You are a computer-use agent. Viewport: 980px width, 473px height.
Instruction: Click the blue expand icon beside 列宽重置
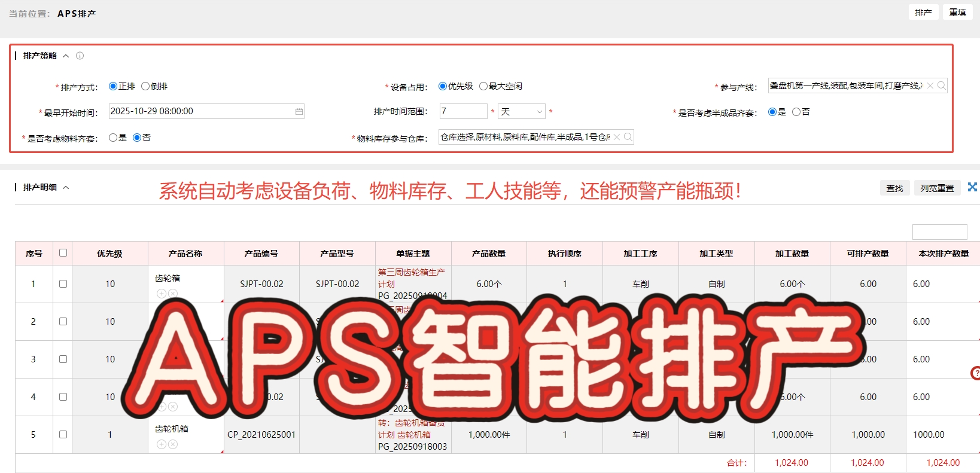pos(972,187)
